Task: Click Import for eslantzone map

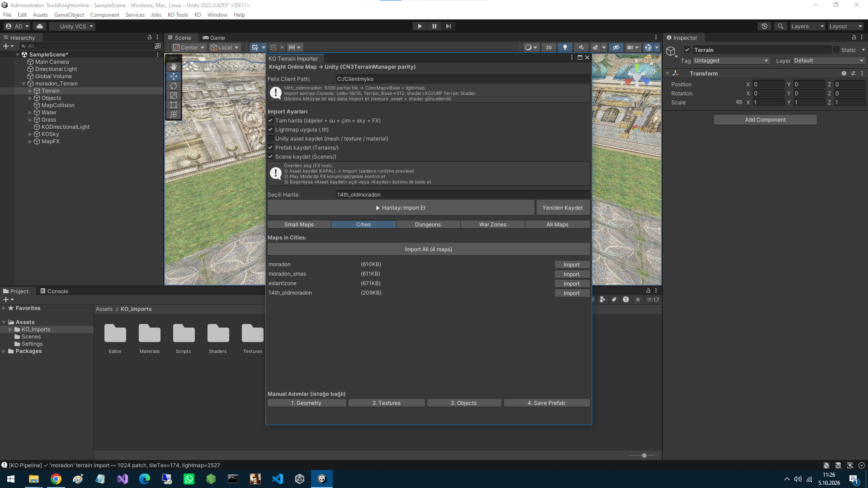Action: coord(572,284)
